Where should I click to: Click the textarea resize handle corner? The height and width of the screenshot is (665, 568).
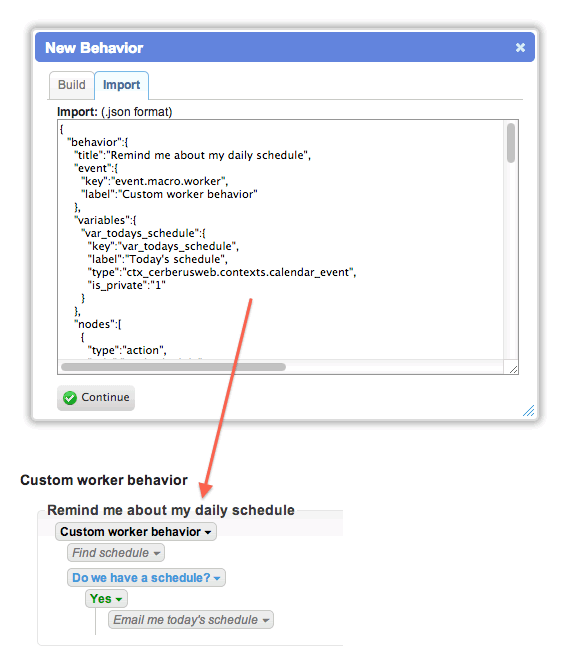pyautogui.click(x=513, y=369)
